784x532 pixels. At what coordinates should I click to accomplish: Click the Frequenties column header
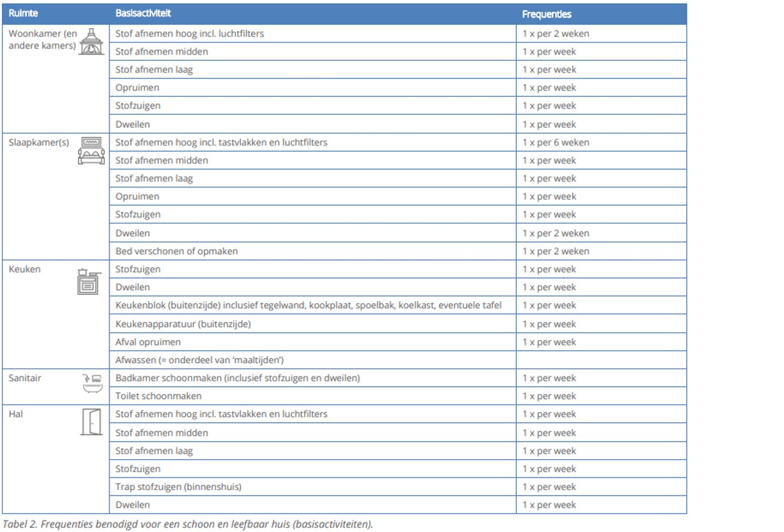point(547,14)
